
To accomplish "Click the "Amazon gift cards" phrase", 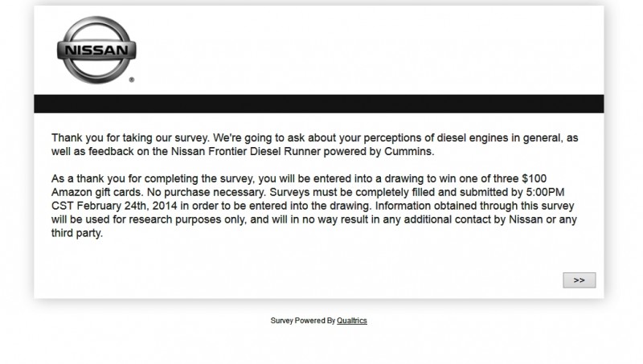I will [x=97, y=192].
